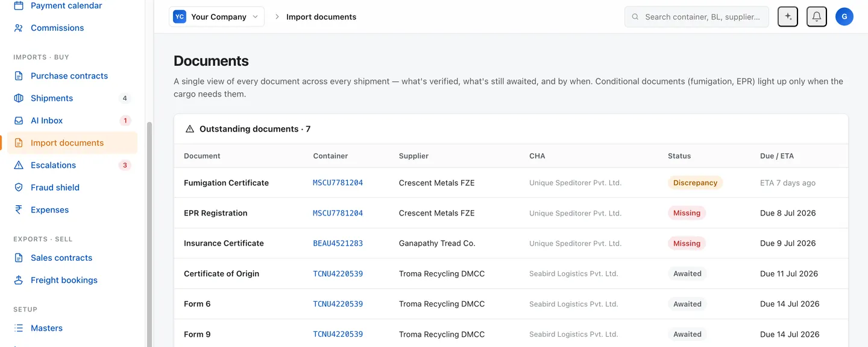Go to Fraud shield

[x=72, y=188]
